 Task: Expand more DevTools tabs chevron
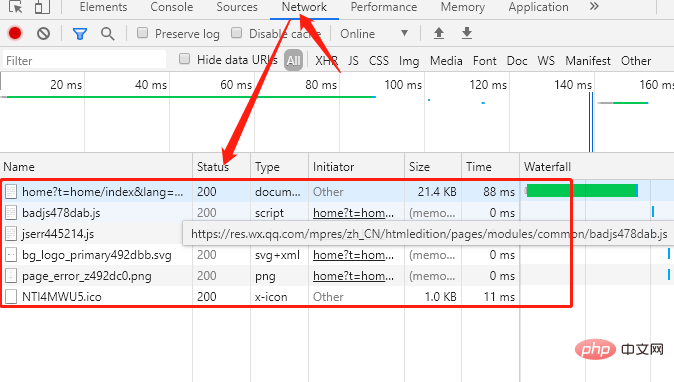point(594,6)
